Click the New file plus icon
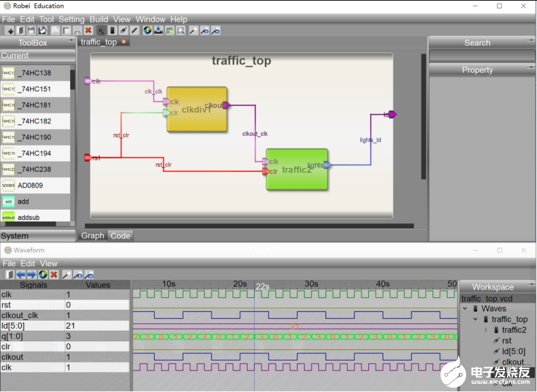537x392 pixels. [9, 31]
